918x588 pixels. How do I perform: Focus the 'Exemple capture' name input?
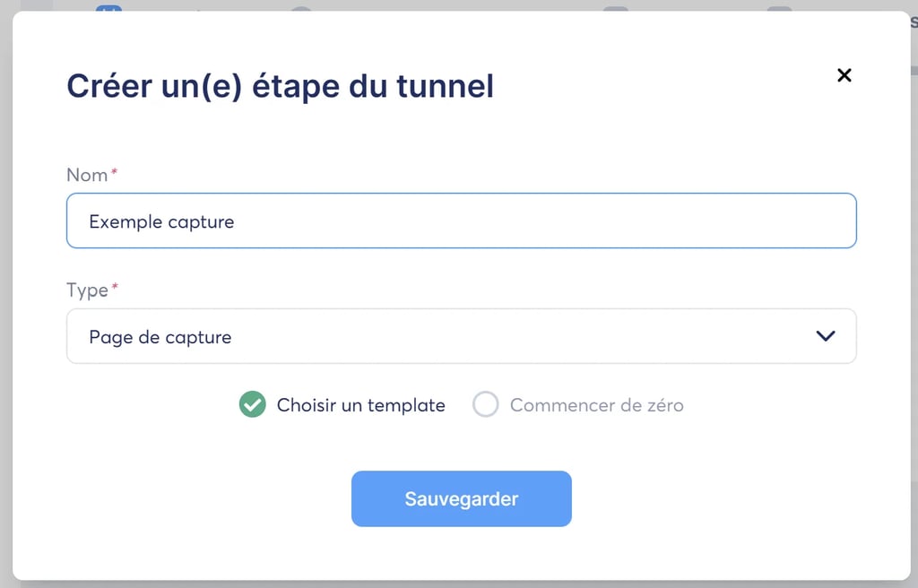tap(462, 220)
